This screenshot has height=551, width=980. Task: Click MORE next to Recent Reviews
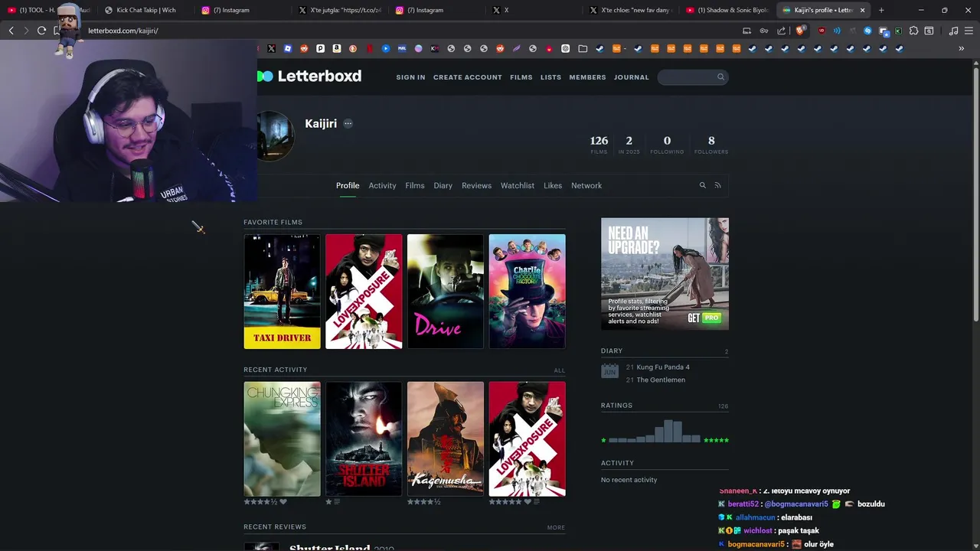556,527
